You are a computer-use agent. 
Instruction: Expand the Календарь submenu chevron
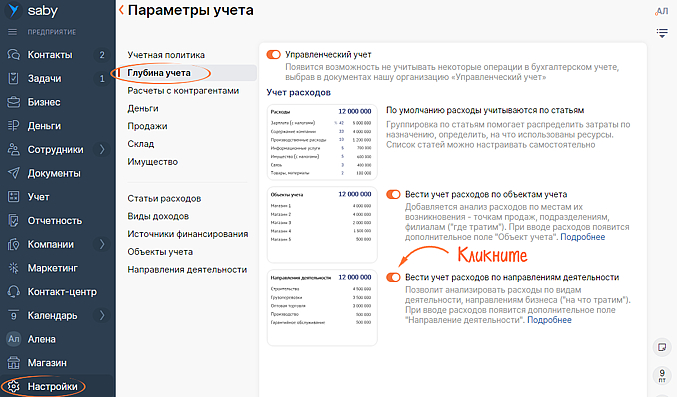(102, 315)
